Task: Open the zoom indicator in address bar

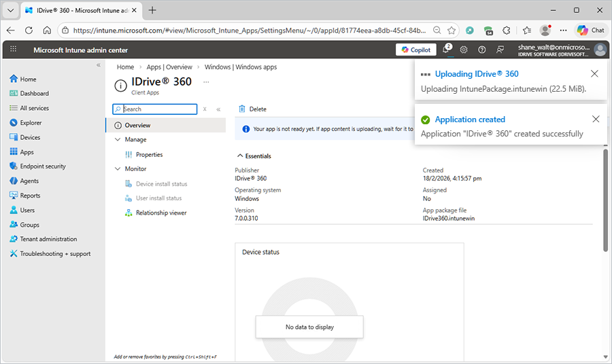Action: [437, 31]
